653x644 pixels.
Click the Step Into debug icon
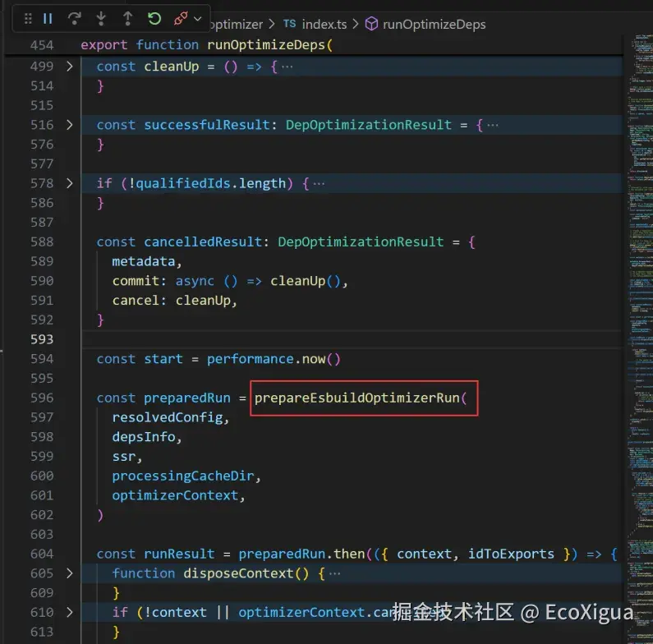(x=101, y=19)
